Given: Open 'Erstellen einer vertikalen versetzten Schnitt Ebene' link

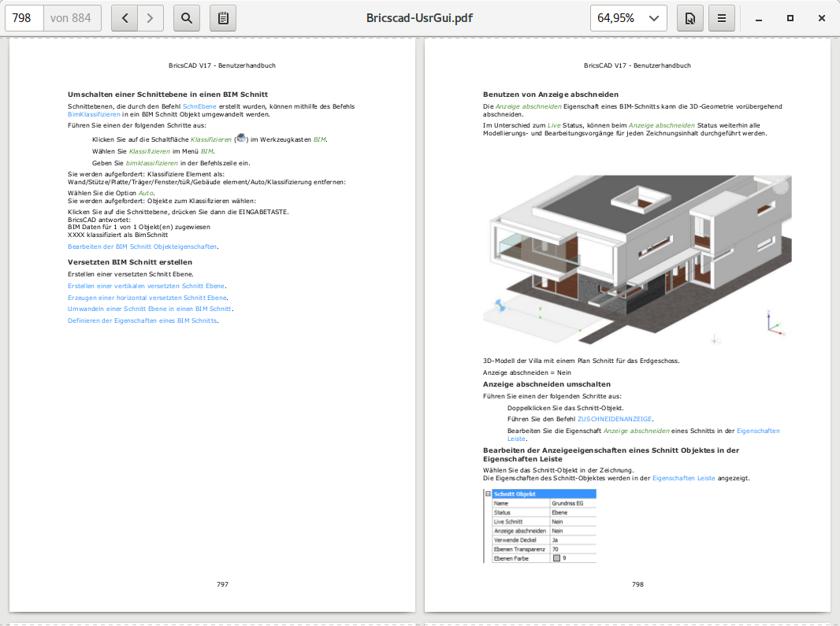Looking at the screenshot, I should tap(147, 286).
